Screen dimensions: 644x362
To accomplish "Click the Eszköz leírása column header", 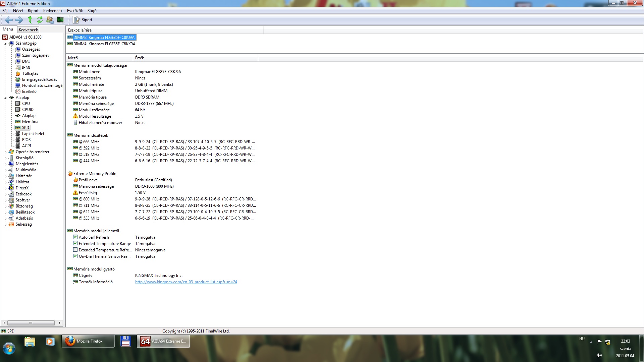I will click(165, 30).
